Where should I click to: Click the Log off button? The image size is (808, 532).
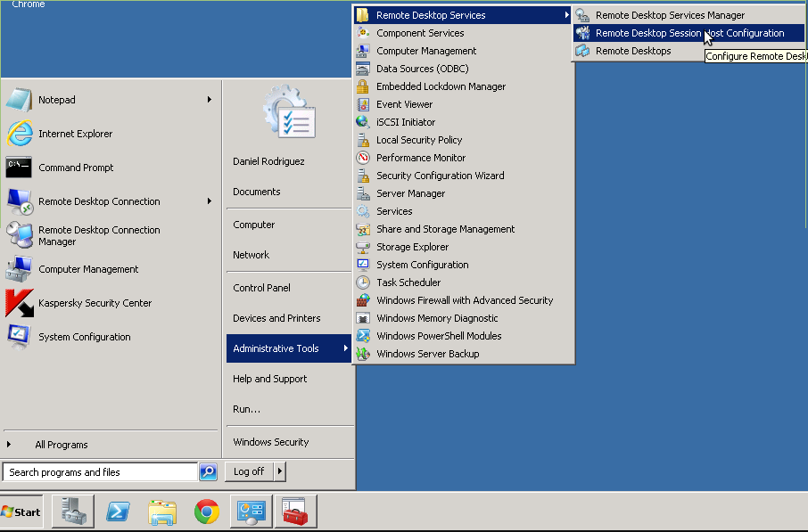click(x=249, y=471)
